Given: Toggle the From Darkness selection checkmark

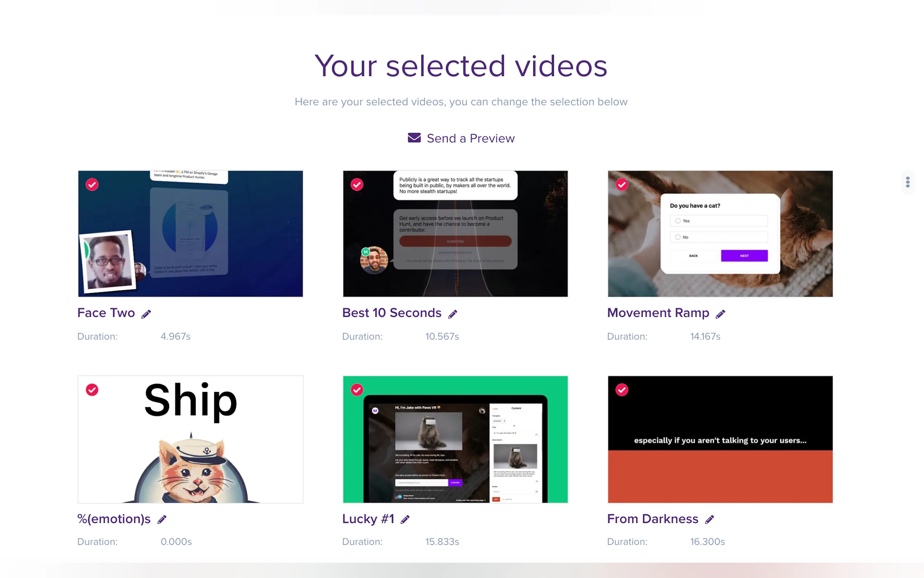Looking at the screenshot, I should coord(622,390).
